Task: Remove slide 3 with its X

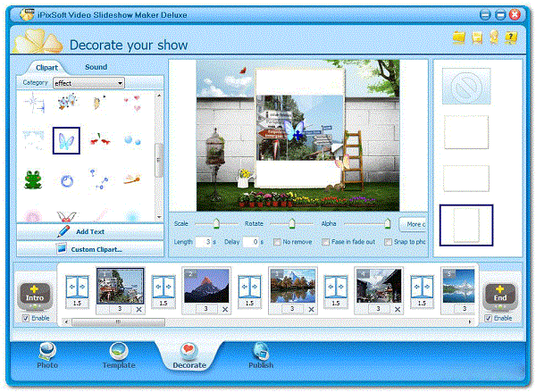Action: coord(311,309)
